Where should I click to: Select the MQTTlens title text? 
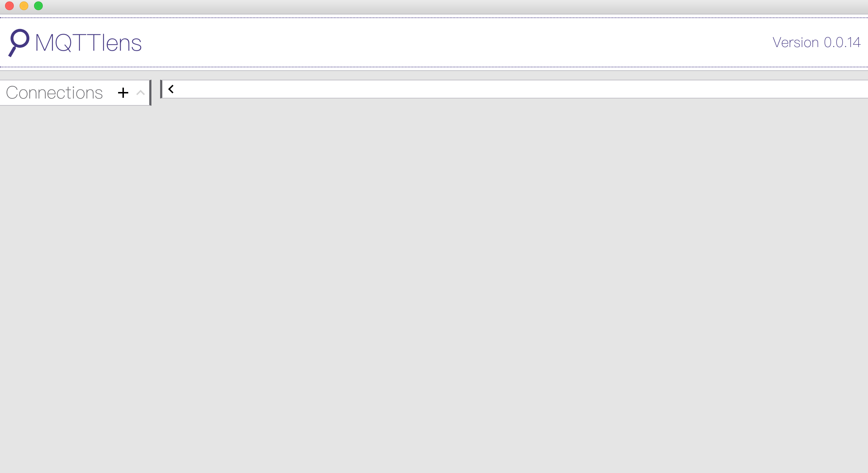88,43
